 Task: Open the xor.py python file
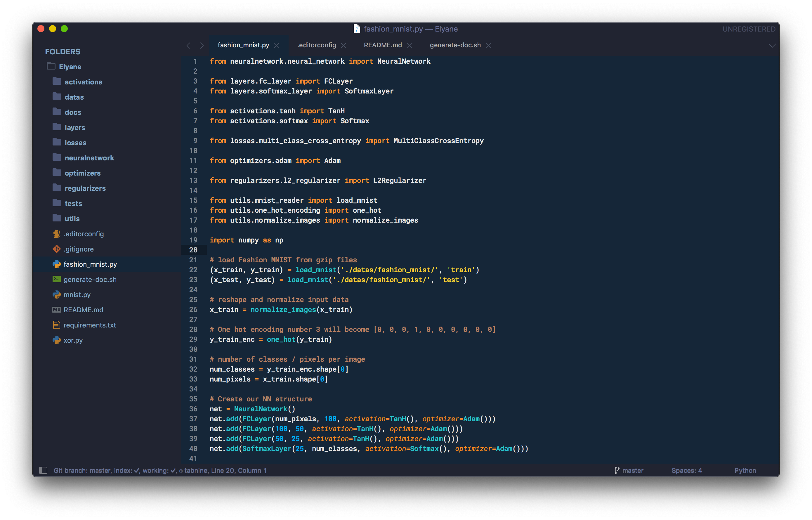point(73,340)
